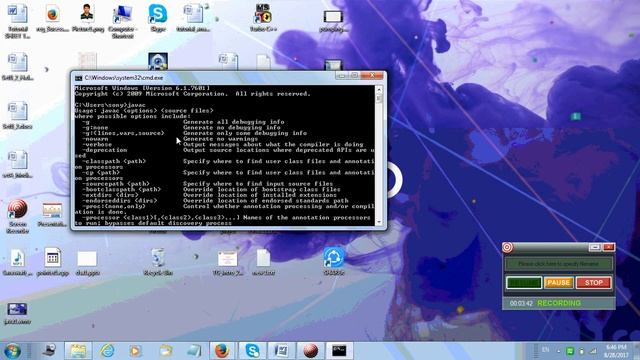Switch to Skype in the taskbar
The width and height of the screenshot is (640, 360).
[x=252, y=351]
